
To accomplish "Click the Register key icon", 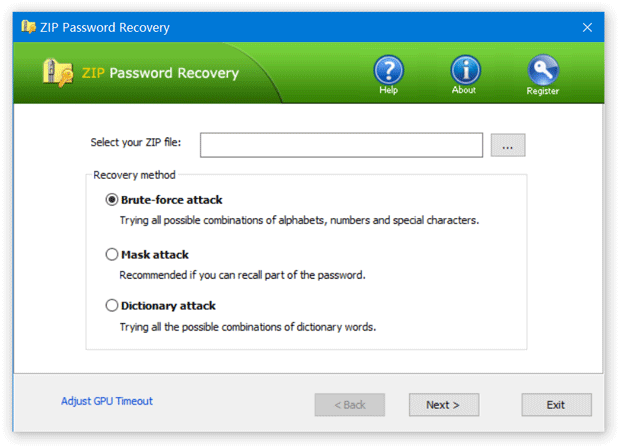I will click(x=542, y=70).
